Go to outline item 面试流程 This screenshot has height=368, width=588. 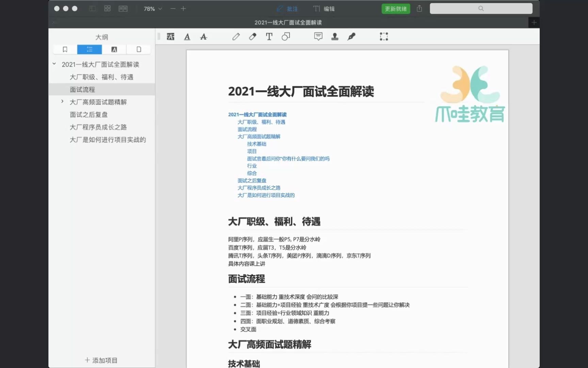(x=82, y=90)
